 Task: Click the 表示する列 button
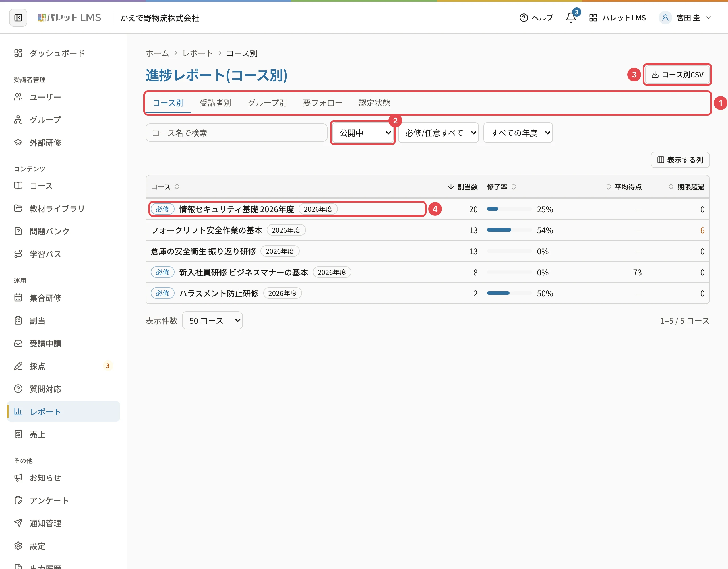[680, 160]
